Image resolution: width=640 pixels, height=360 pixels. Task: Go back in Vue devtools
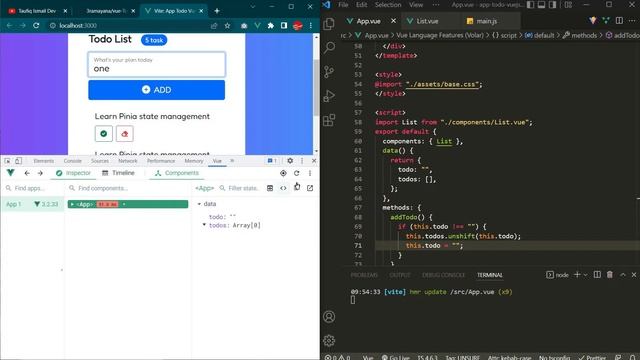click(27, 173)
